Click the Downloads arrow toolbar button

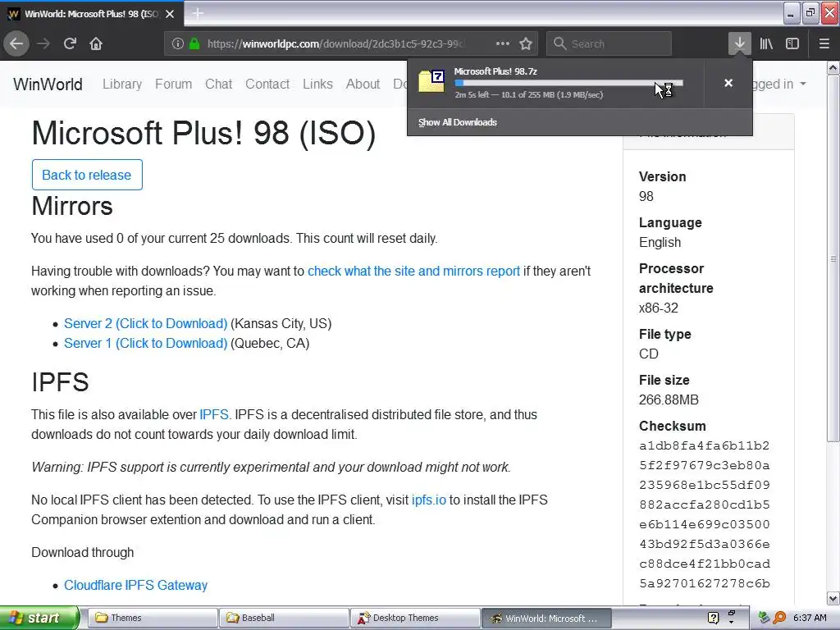739,43
